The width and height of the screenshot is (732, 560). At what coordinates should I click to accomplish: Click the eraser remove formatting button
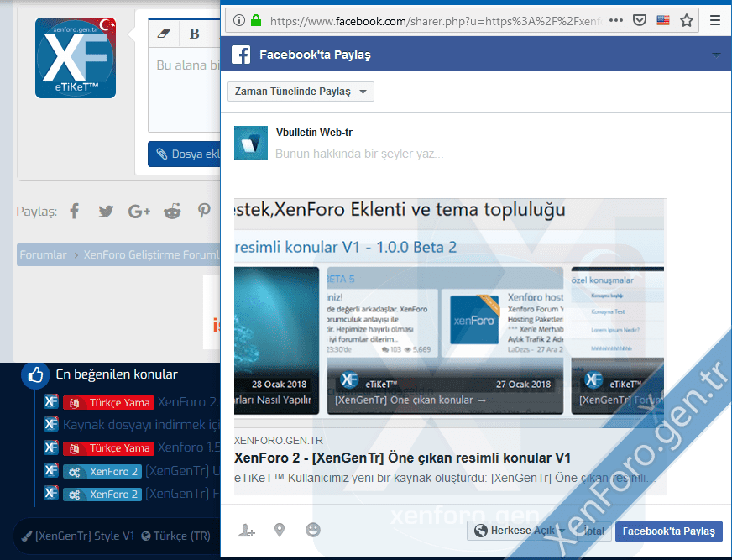point(164,34)
